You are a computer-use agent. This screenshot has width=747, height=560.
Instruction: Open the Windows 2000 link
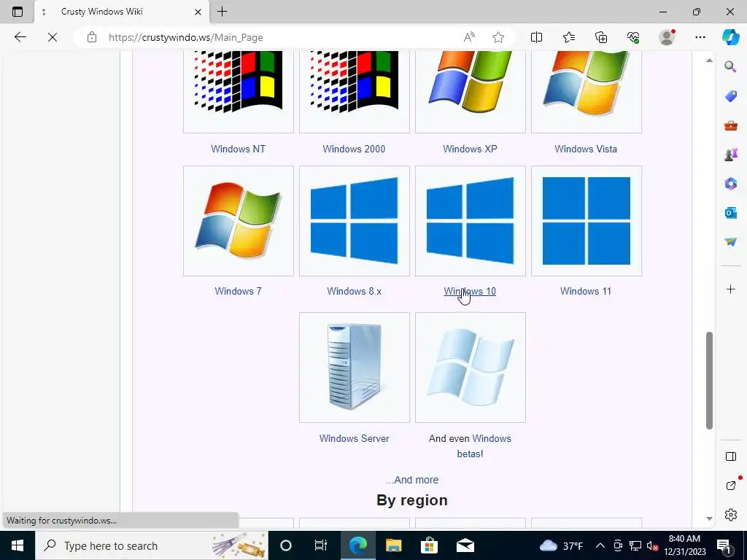(354, 149)
